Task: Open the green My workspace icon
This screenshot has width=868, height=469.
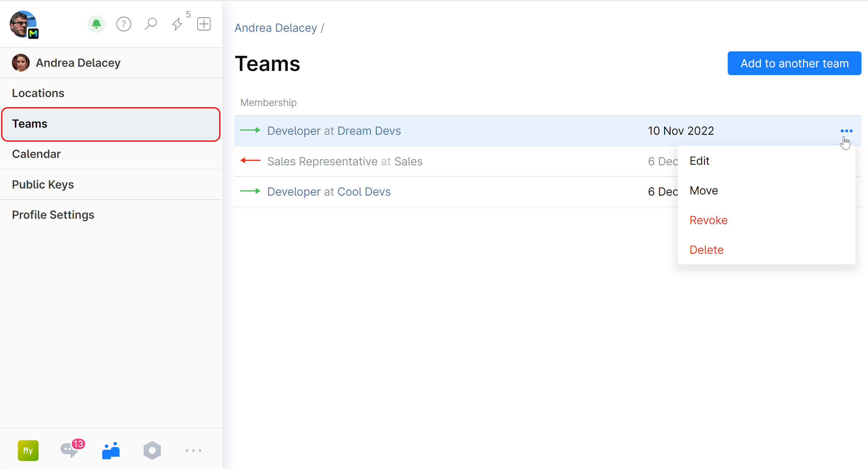Action: 28,450
